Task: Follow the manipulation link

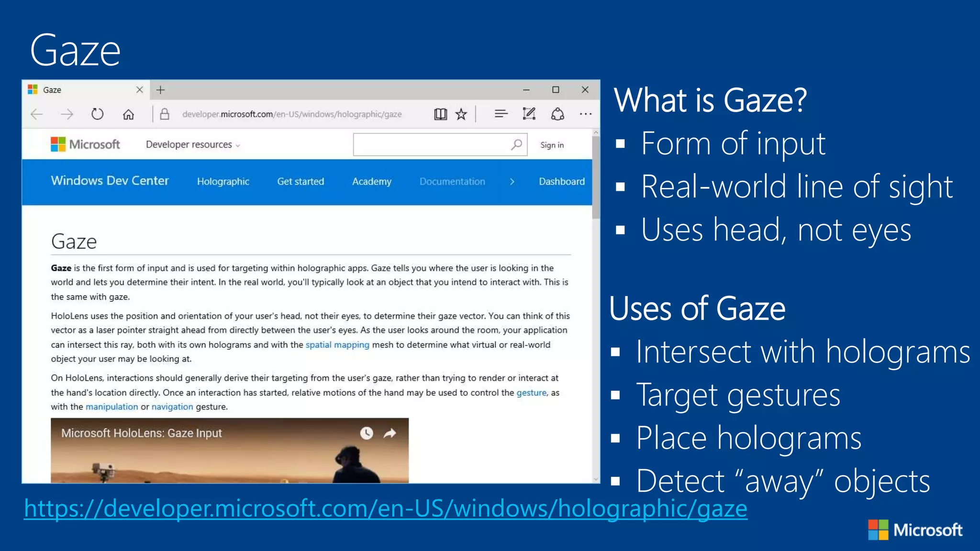Action: click(111, 407)
